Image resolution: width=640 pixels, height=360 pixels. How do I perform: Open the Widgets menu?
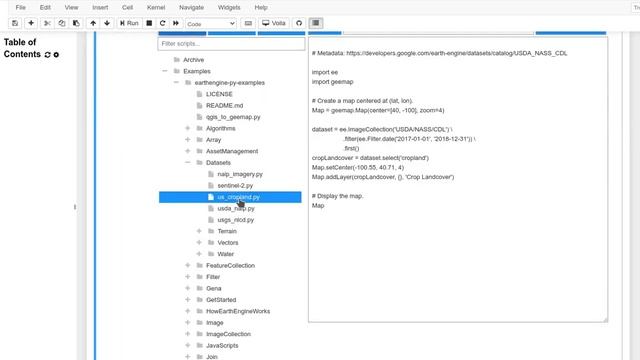229,7
